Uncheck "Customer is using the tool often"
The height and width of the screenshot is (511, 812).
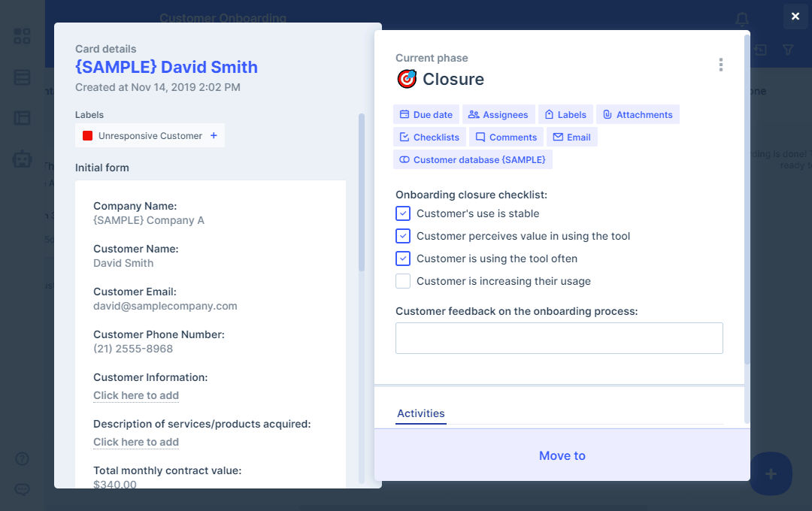403,259
